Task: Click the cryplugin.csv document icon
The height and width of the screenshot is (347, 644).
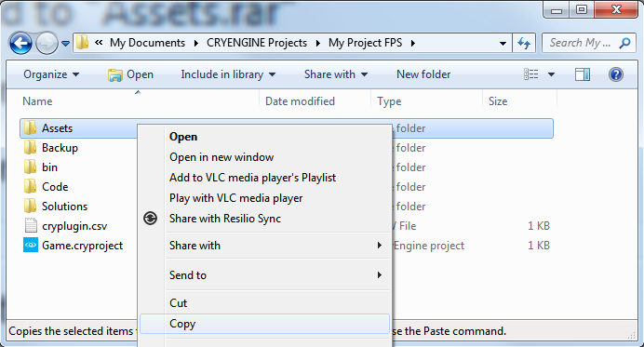Action: coord(31,225)
